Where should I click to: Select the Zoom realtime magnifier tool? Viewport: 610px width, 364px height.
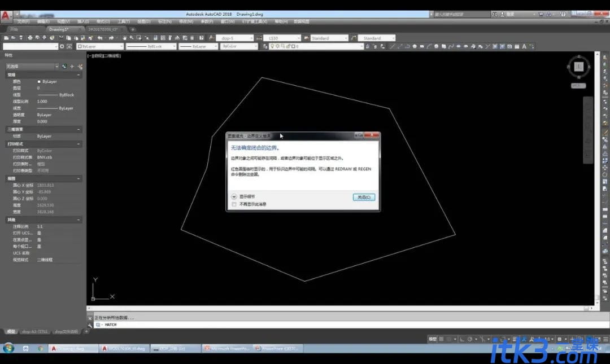(132, 38)
